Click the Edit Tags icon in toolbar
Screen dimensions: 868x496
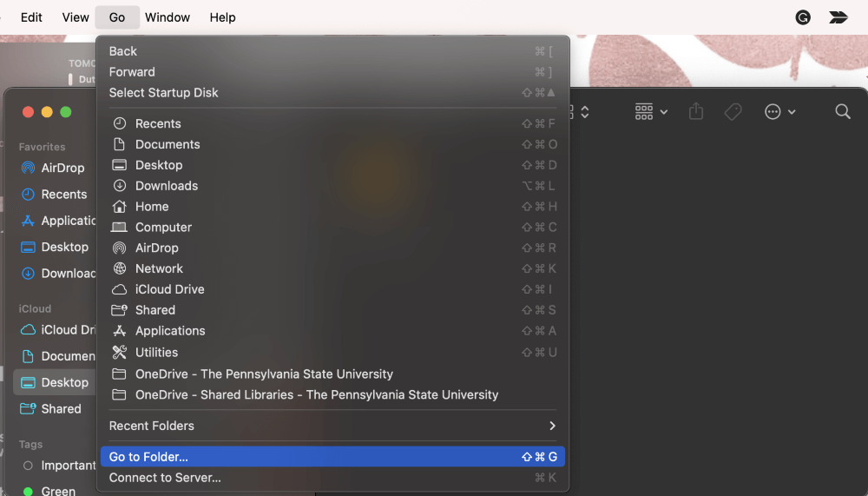click(x=733, y=112)
